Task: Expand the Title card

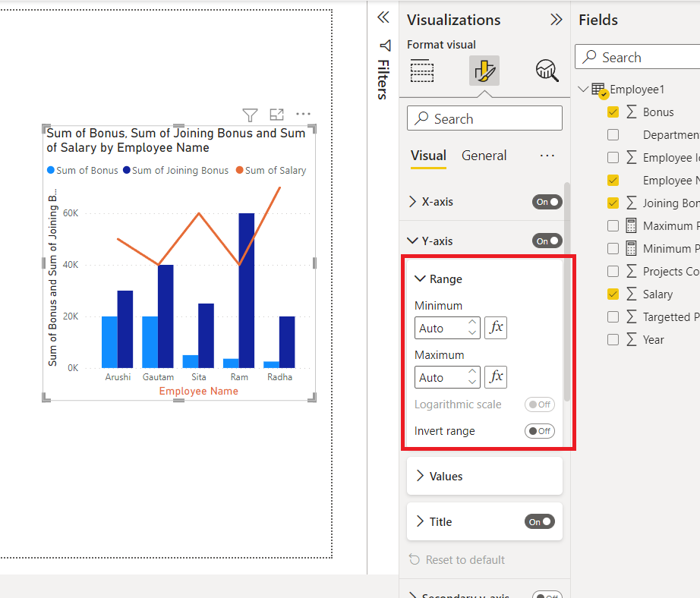Action: 420,521
